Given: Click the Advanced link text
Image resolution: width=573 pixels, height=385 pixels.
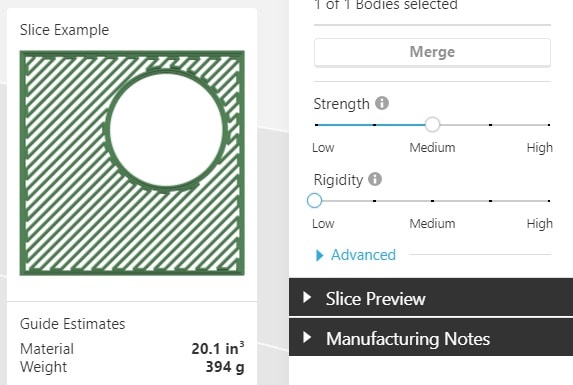Looking at the screenshot, I should (363, 255).
